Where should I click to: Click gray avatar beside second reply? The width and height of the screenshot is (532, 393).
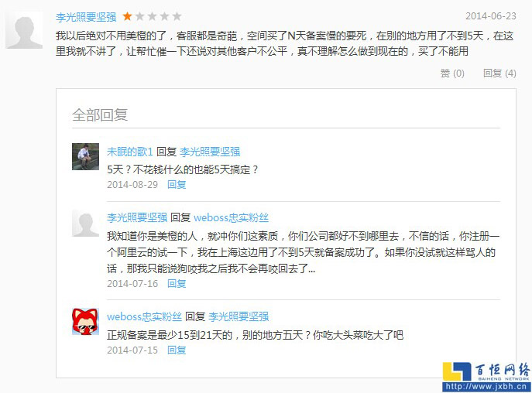tap(85, 223)
